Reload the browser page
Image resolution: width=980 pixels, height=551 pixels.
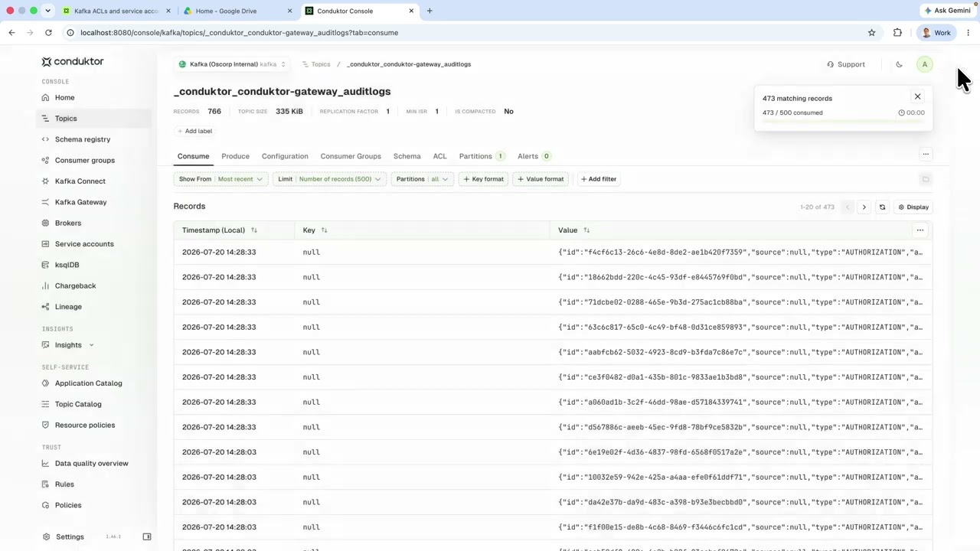(x=48, y=33)
